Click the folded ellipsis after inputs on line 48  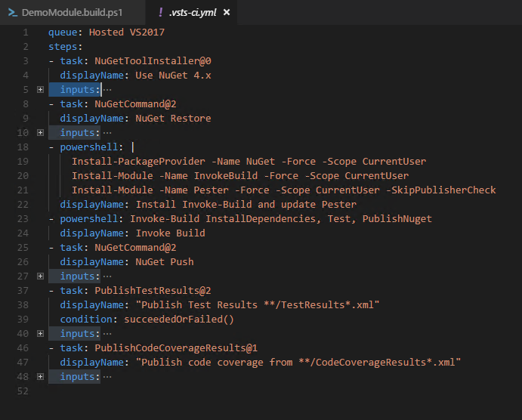tap(107, 377)
